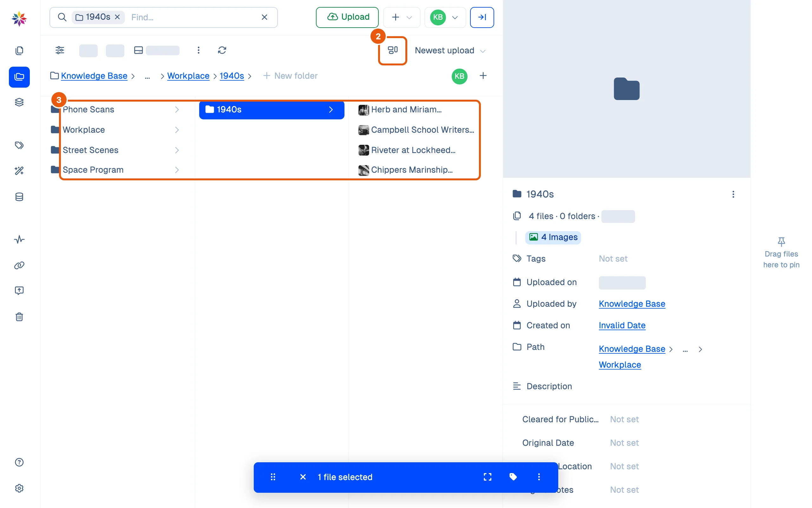Open three-dot menu in the selection bar

[x=539, y=477]
